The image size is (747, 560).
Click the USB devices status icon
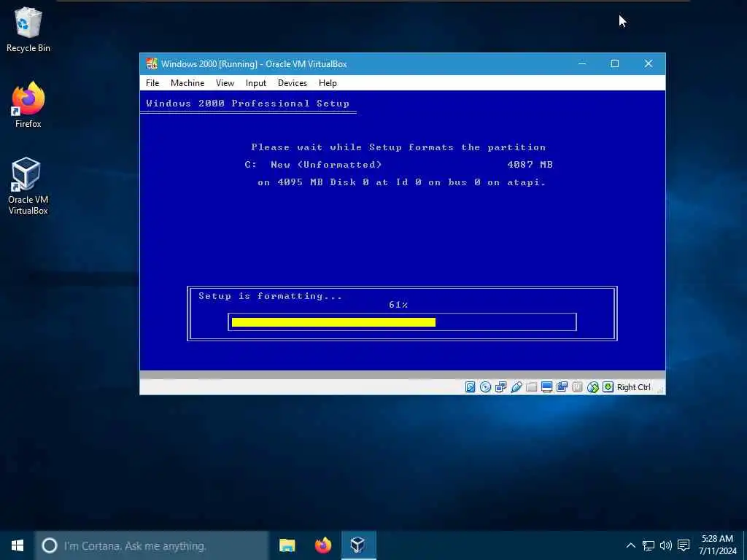point(516,387)
